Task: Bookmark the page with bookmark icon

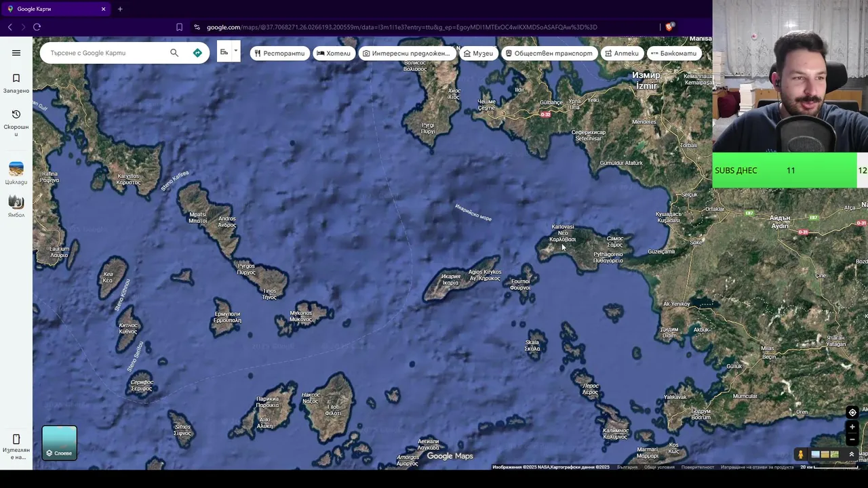Action: (x=179, y=27)
